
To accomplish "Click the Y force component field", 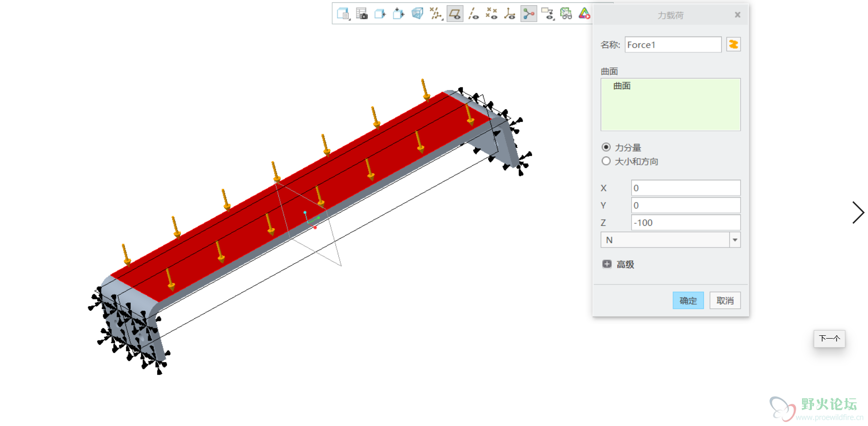I will coord(685,205).
